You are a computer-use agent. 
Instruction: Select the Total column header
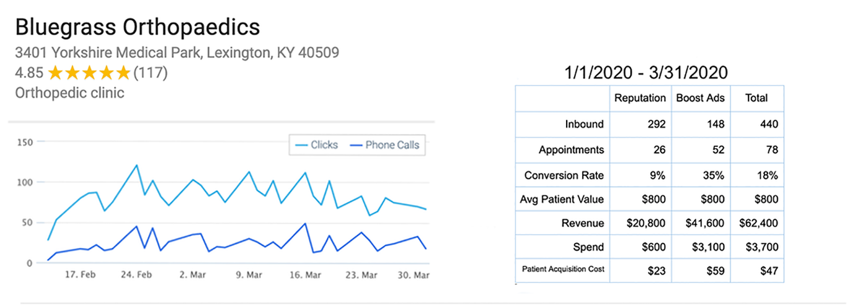(756, 98)
